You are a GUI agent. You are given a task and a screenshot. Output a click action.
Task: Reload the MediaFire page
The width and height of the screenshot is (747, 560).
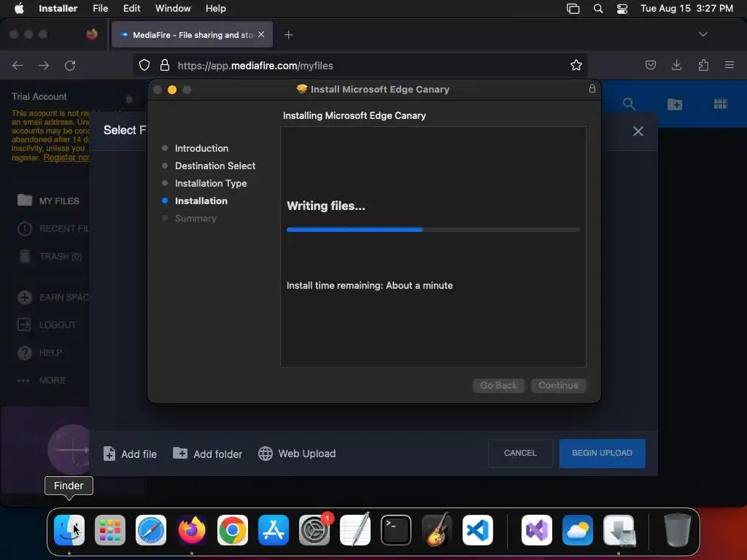[70, 65]
